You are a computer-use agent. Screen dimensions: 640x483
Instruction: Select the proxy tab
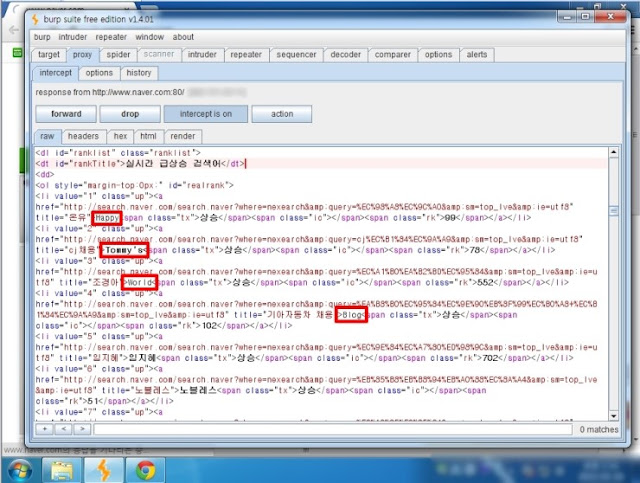pyautogui.click(x=82, y=55)
